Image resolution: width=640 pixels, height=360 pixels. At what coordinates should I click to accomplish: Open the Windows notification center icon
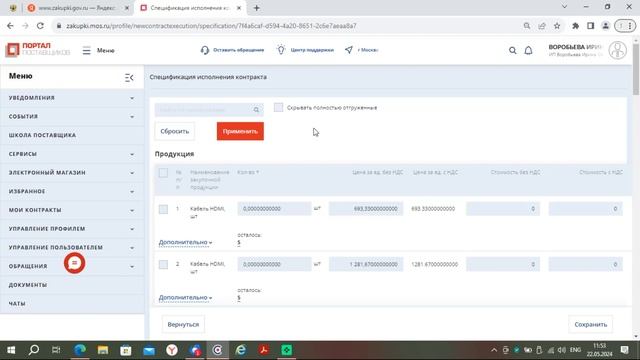(624, 350)
